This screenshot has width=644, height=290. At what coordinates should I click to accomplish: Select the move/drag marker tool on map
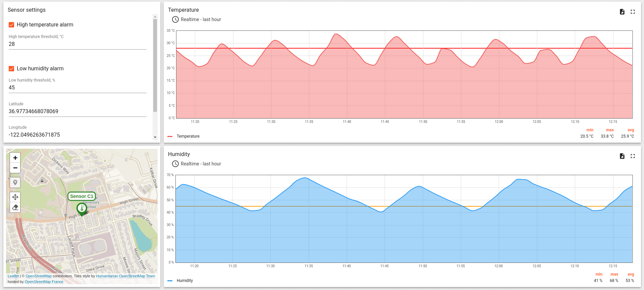coord(15,197)
